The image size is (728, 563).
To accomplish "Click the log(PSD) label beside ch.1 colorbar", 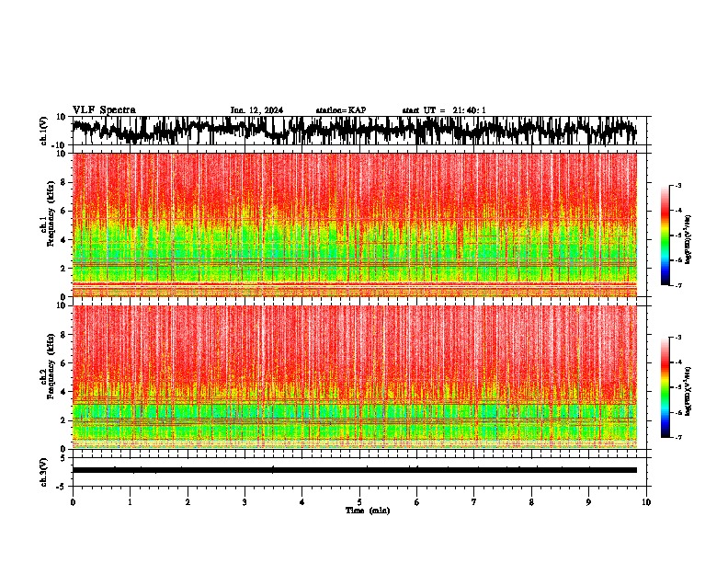I will click(688, 240).
